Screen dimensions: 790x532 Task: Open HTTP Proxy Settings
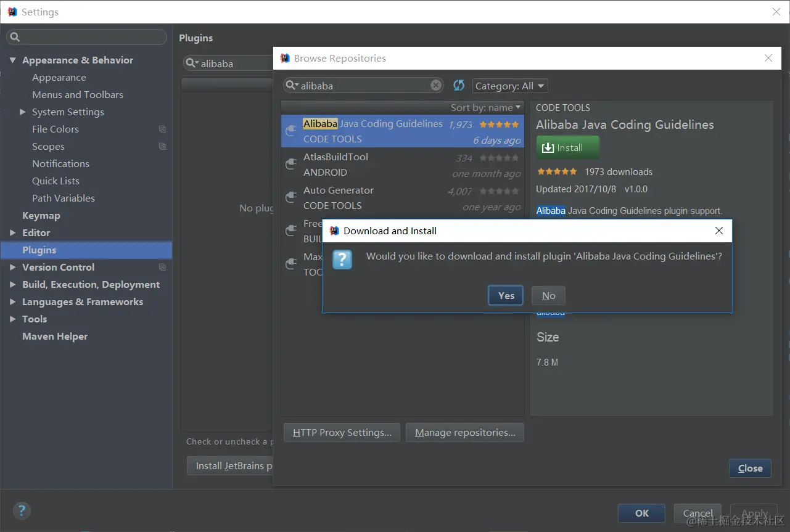(341, 432)
